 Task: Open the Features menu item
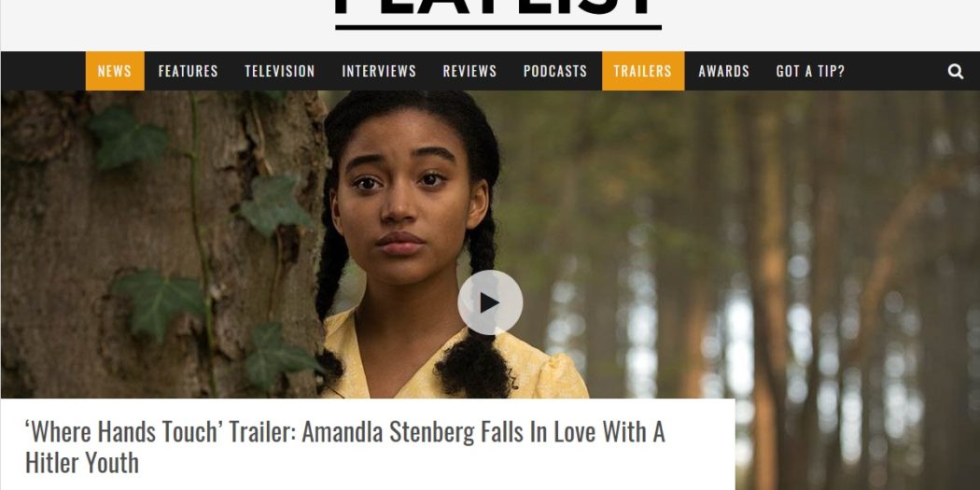click(189, 71)
